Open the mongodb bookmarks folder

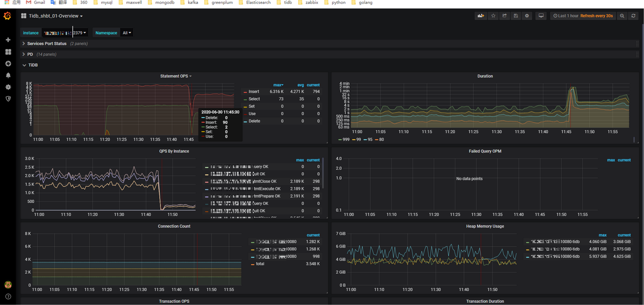[x=161, y=2]
